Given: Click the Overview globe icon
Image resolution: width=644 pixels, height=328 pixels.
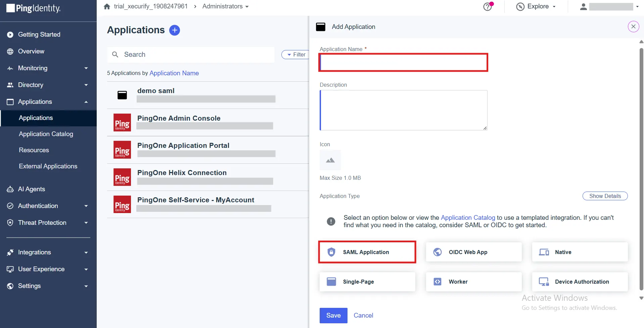Looking at the screenshot, I should [x=10, y=51].
